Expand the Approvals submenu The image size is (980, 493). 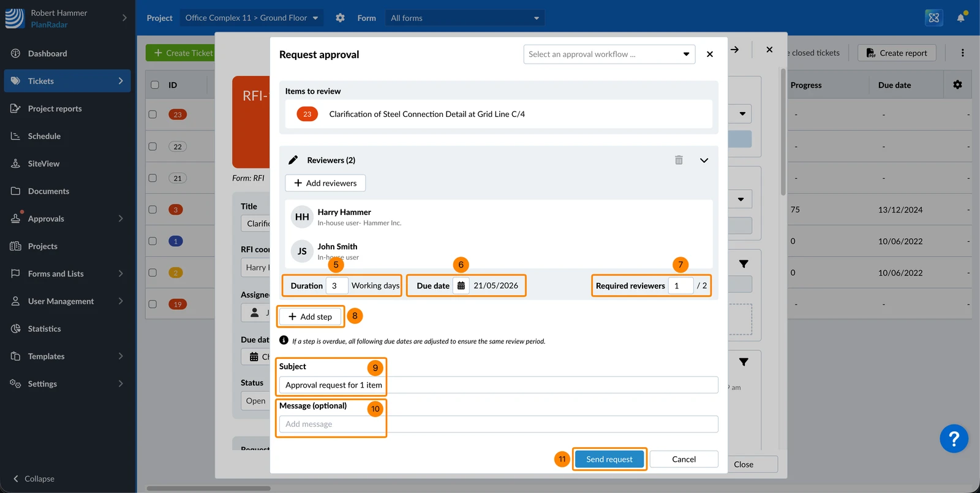(x=121, y=219)
